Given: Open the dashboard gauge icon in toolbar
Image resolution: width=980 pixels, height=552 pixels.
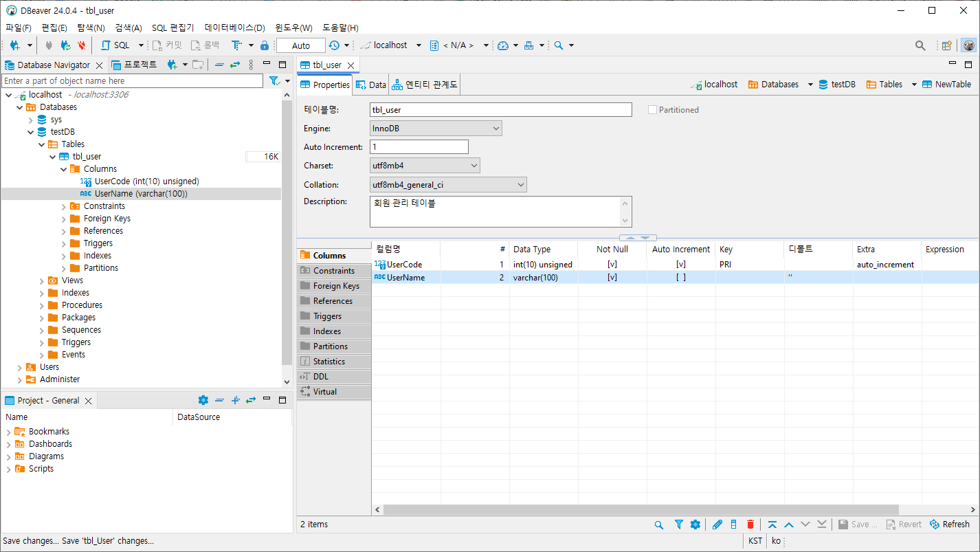Looking at the screenshot, I should tap(503, 45).
